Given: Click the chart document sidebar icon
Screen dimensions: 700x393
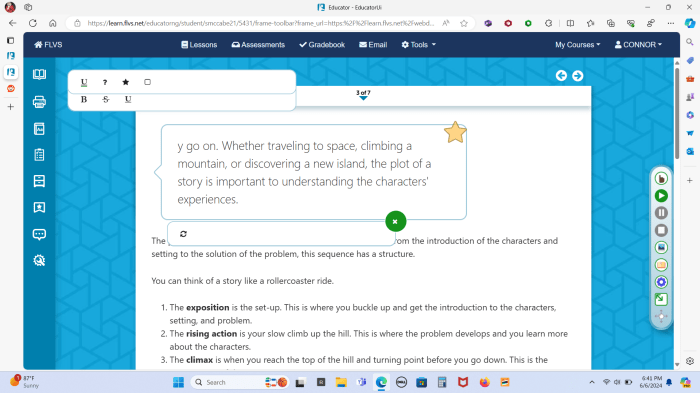Looking at the screenshot, I should coord(39,129).
